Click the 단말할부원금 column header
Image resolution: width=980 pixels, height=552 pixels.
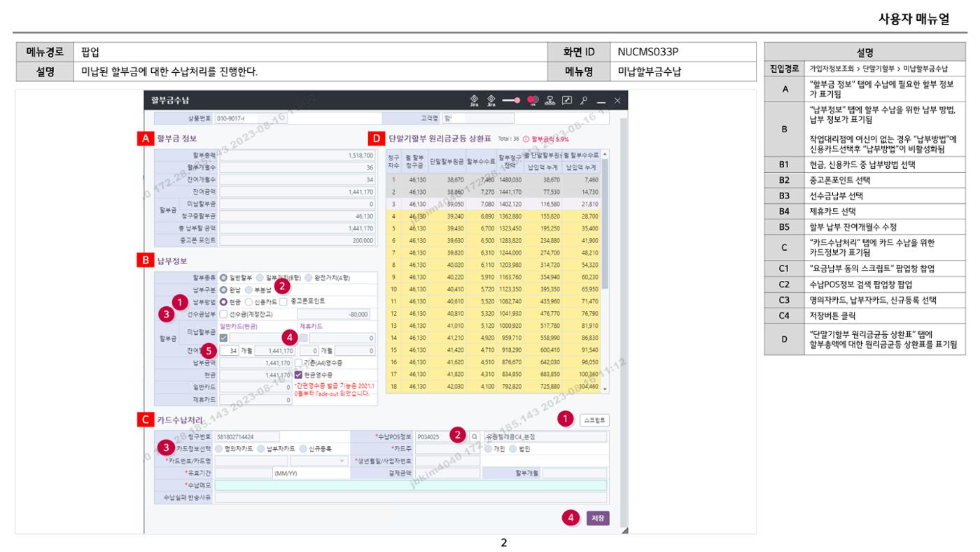click(447, 160)
